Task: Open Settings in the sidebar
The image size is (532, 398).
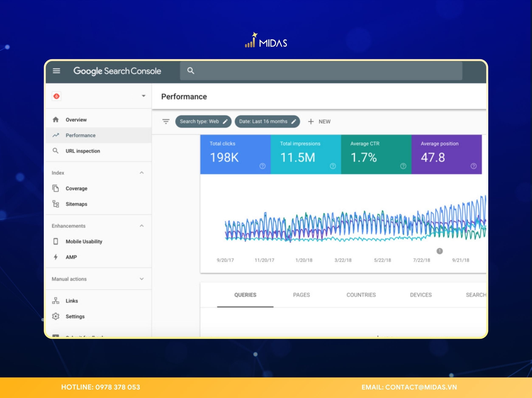Action: (x=75, y=316)
